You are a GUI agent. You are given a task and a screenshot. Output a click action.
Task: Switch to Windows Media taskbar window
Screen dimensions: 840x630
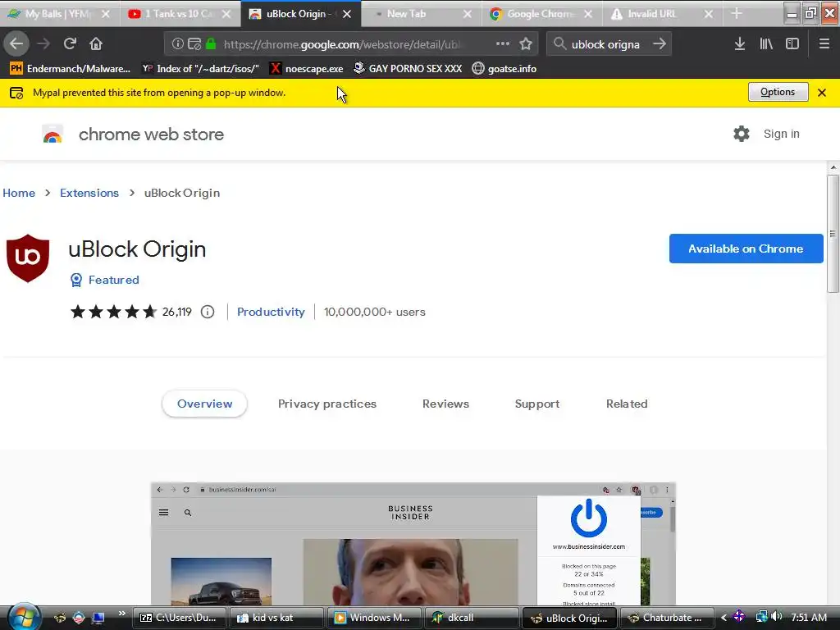tap(373, 618)
